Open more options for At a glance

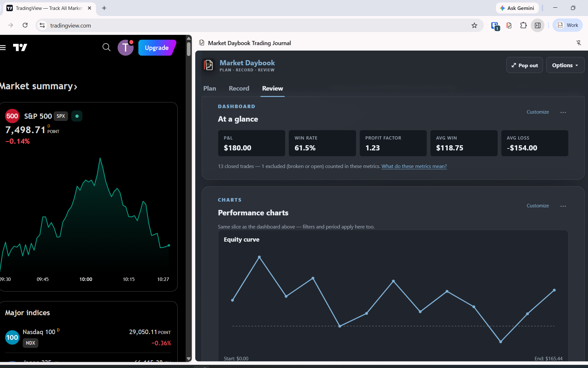coord(563,112)
